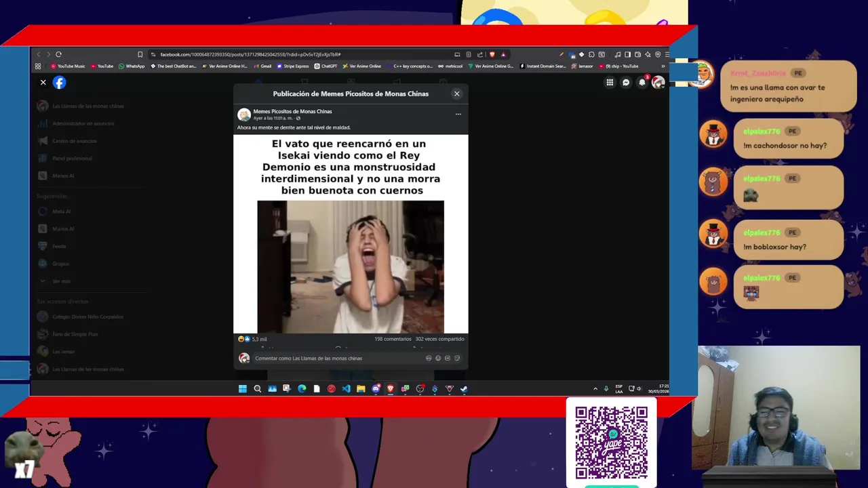Click the comment input field

click(337, 358)
